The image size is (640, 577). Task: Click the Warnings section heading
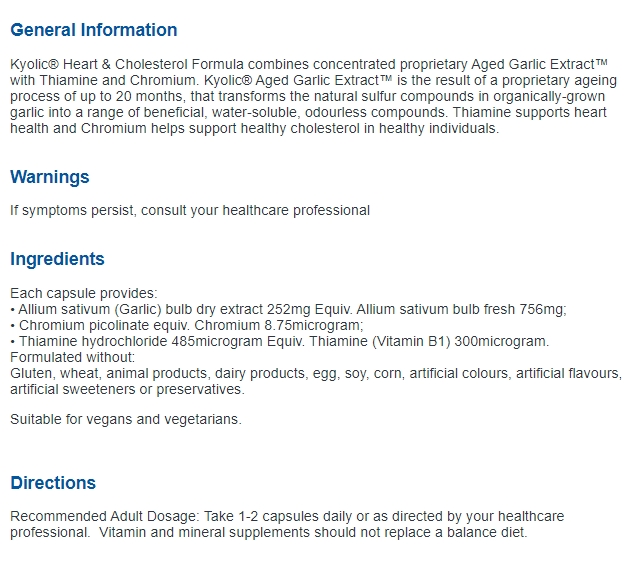(x=50, y=177)
